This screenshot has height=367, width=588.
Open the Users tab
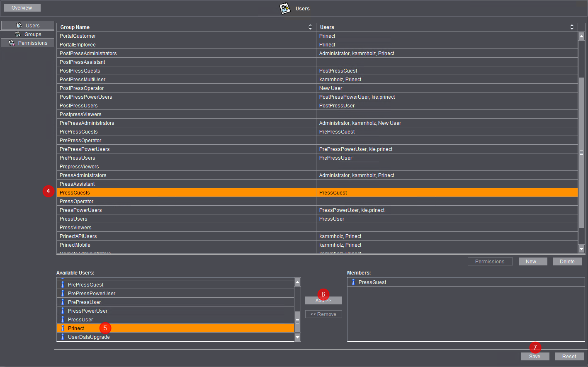coord(27,25)
